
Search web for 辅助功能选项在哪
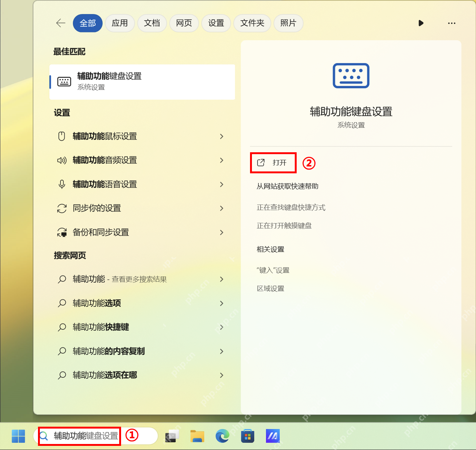coord(142,375)
